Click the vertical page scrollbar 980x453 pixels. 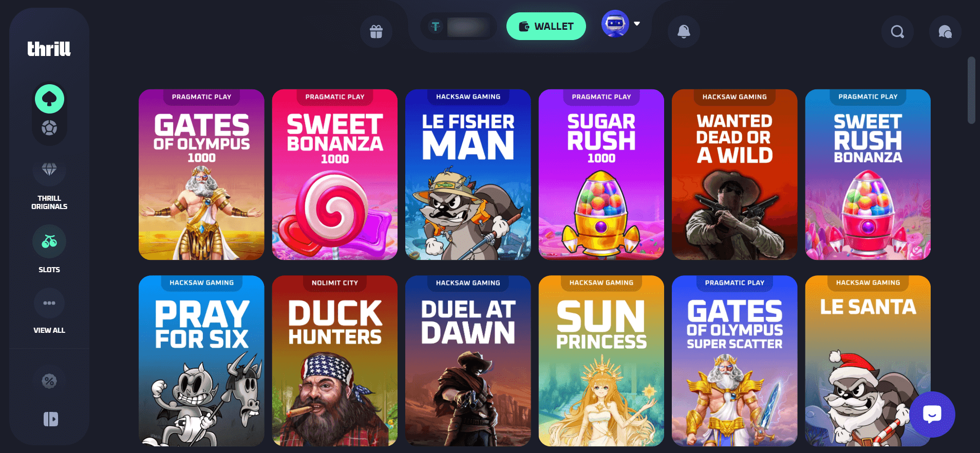tap(971, 90)
